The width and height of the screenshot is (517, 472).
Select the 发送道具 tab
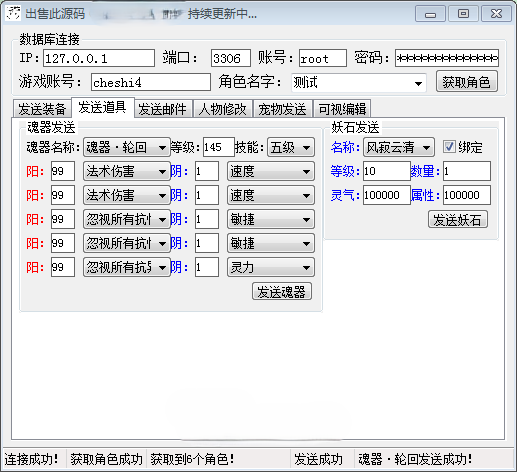102,108
